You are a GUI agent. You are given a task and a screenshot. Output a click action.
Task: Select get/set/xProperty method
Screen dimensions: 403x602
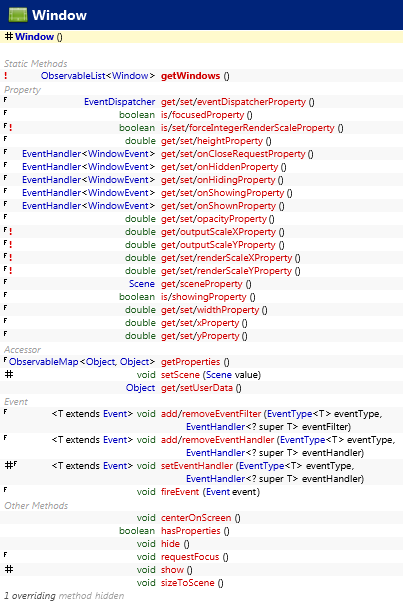point(200,323)
